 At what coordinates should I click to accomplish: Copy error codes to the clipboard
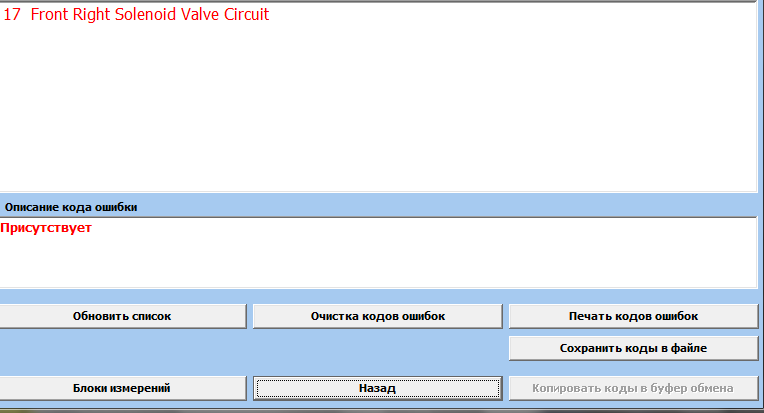click(633, 388)
